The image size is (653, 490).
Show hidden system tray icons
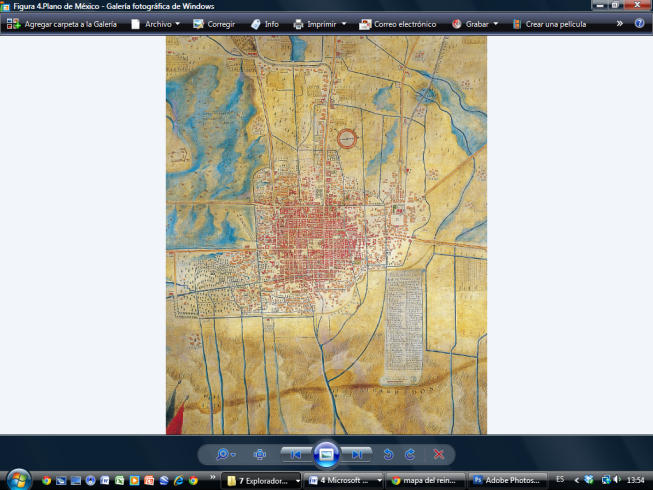click(577, 480)
